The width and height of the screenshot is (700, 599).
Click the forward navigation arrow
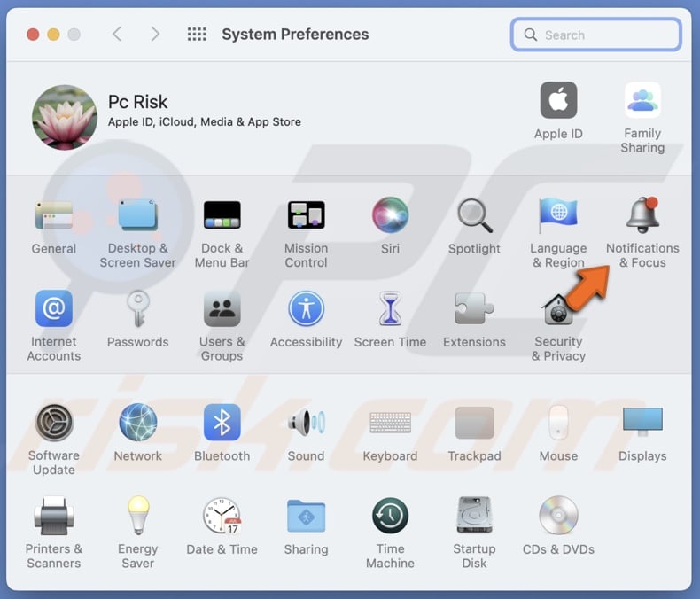[155, 35]
